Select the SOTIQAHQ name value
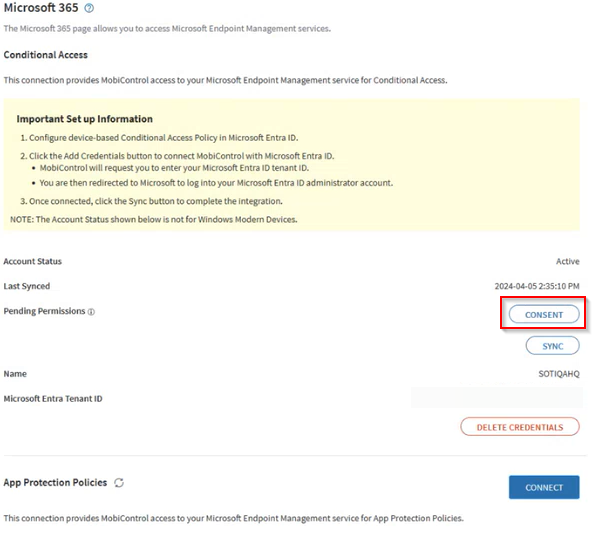This screenshot has height=555, width=616. 558,374
